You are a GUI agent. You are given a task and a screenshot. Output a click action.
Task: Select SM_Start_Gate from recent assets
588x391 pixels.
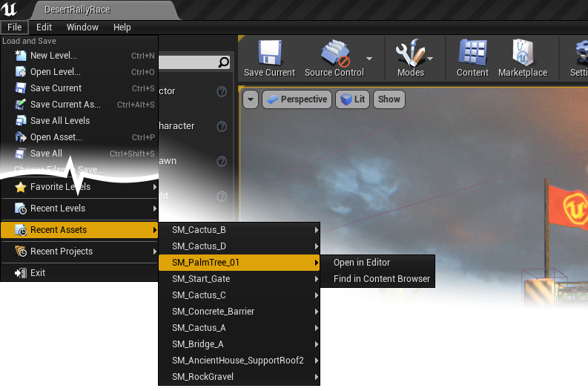tap(201, 279)
